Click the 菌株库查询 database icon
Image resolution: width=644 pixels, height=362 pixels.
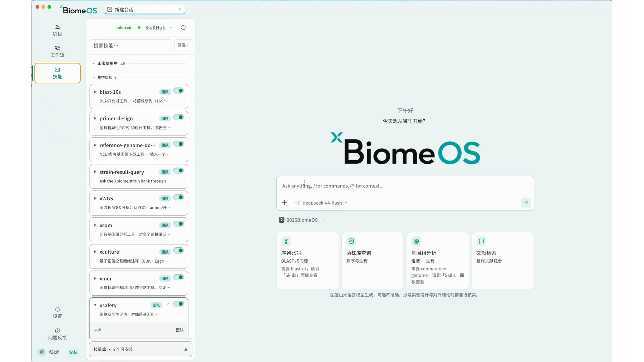point(351,241)
